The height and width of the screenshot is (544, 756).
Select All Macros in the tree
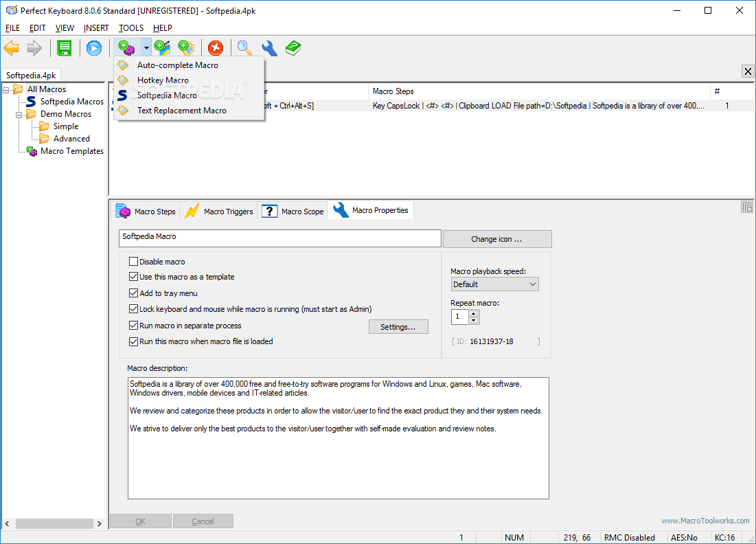(x=46, y=89)
